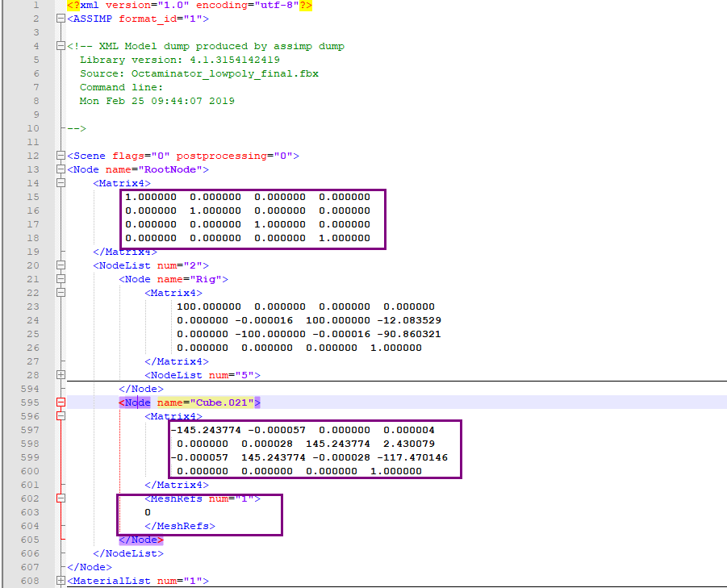The image size is (727, 588).
Task: Click line number 18 in the margin
Action: (33, 238)
